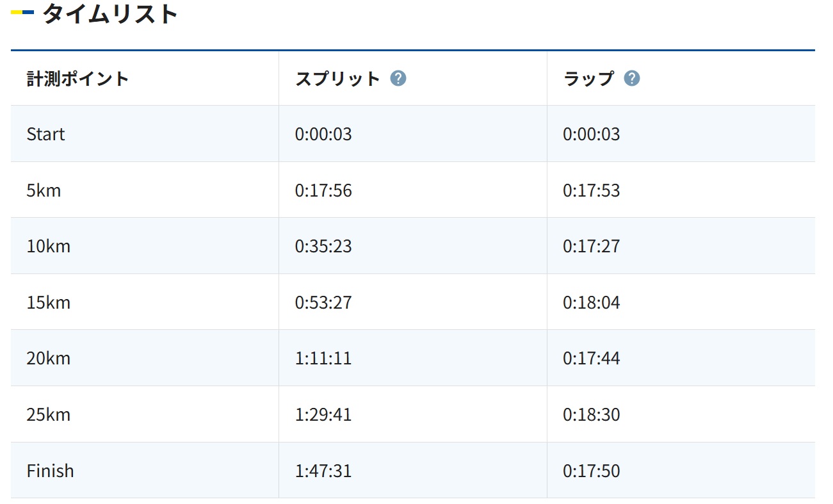Select the Finish row label
Image resolution: width=833 pixels, height=504 pixels.
(x=50, y=471)
